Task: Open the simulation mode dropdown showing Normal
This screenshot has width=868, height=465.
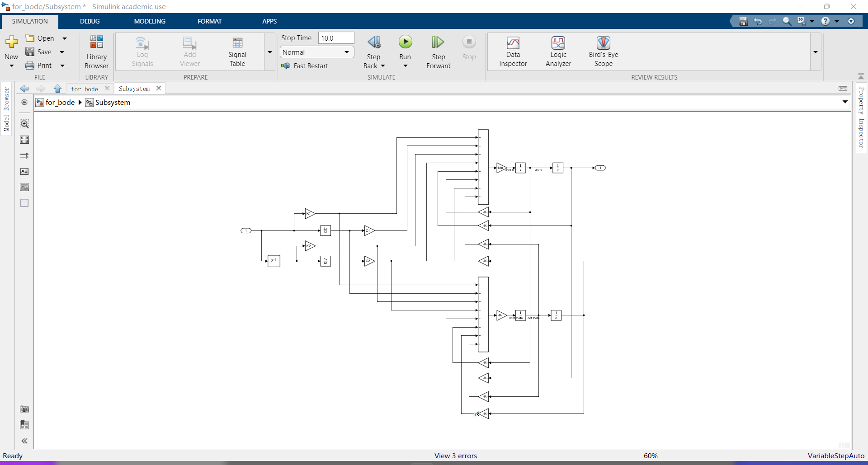Action: (316, 52)
